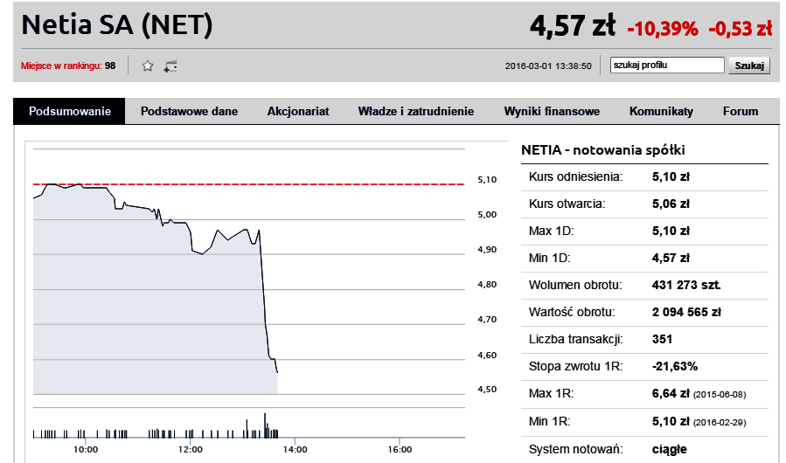786x463 pixels.
Task: Click the add-to-portfolio icon beside the star
Action: click(170, 66)
